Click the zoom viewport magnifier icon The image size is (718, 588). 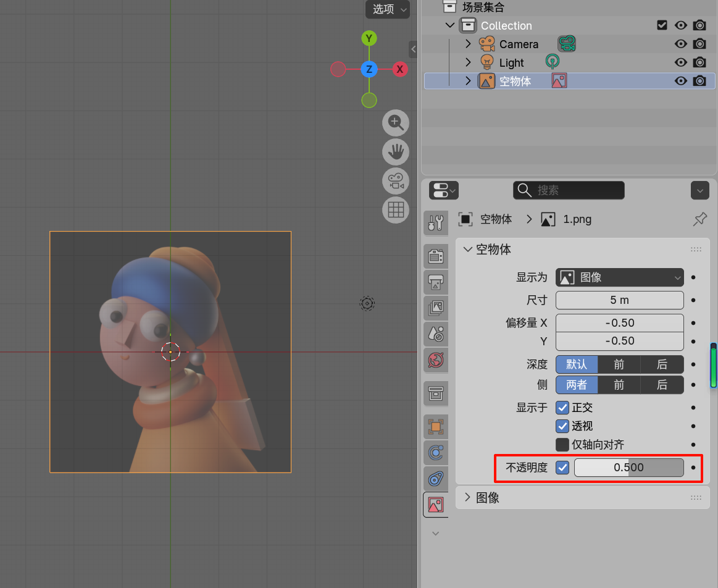[x=396, y=123]
